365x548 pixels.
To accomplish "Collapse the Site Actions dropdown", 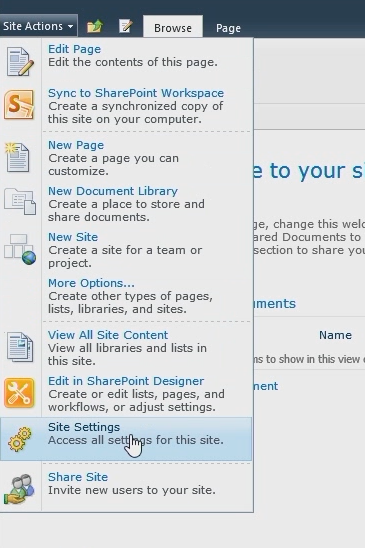I will point(38,26).
